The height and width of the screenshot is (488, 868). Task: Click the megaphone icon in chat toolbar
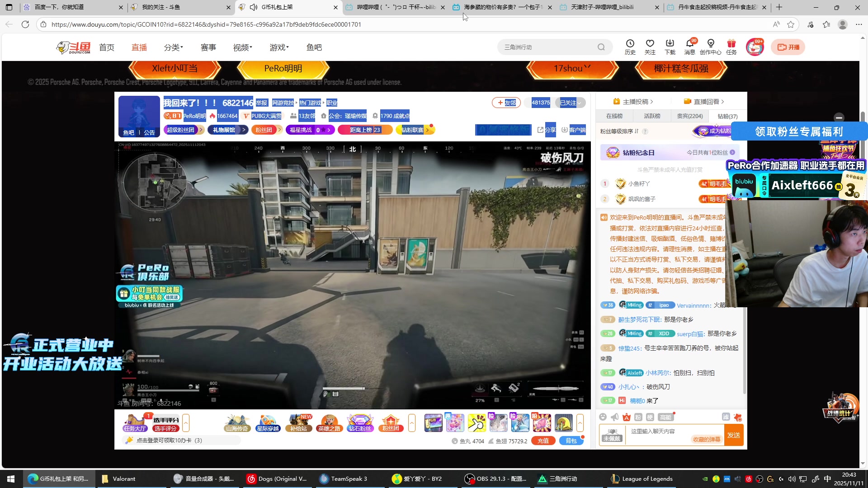[x=614, y=417]
